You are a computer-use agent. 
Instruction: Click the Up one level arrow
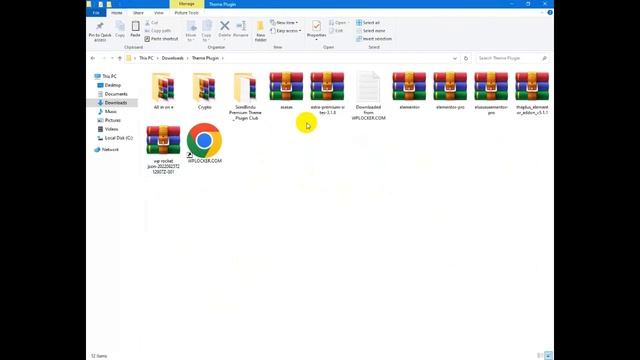tap(120, 58)
